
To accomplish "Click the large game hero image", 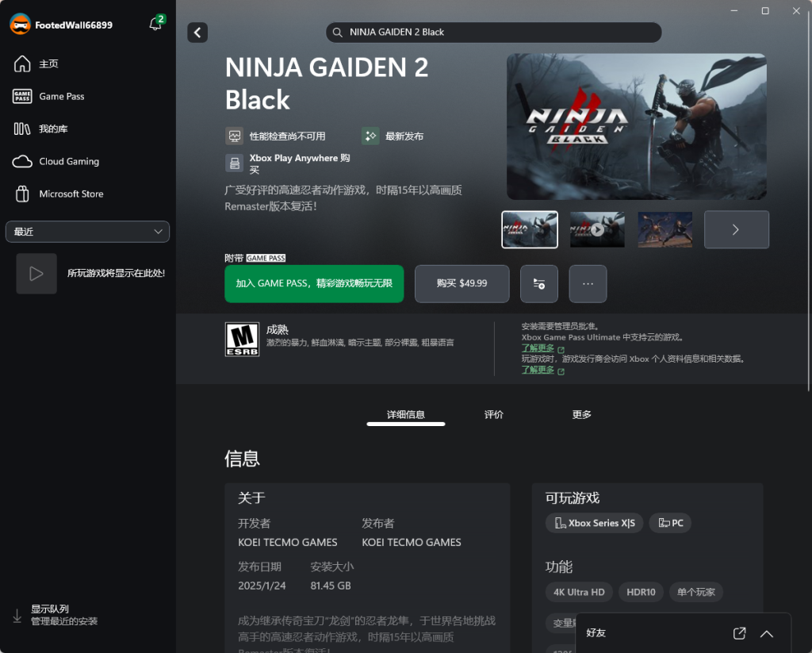I will pos(637,126).
